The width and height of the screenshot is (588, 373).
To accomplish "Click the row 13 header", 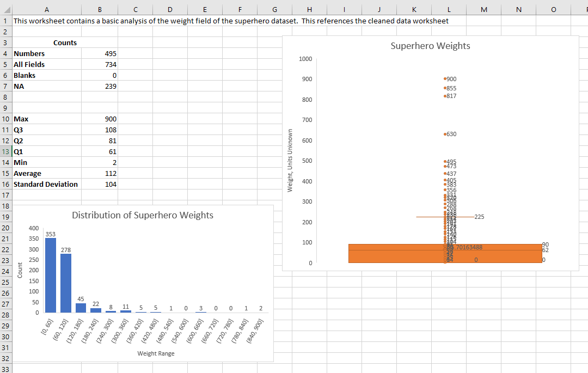I will click(5, 151).
